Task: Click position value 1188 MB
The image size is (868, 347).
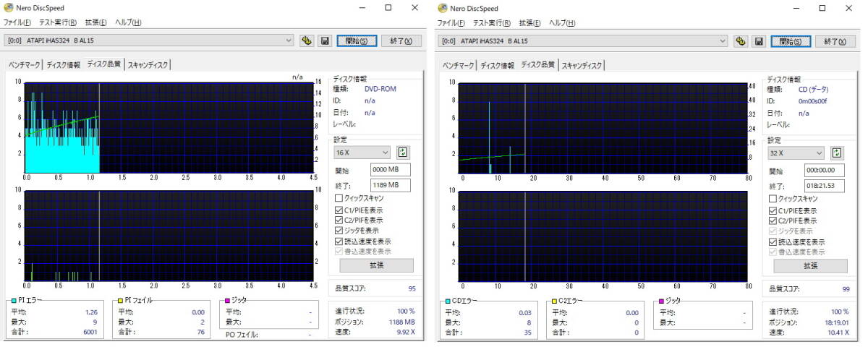Action: 401,322
